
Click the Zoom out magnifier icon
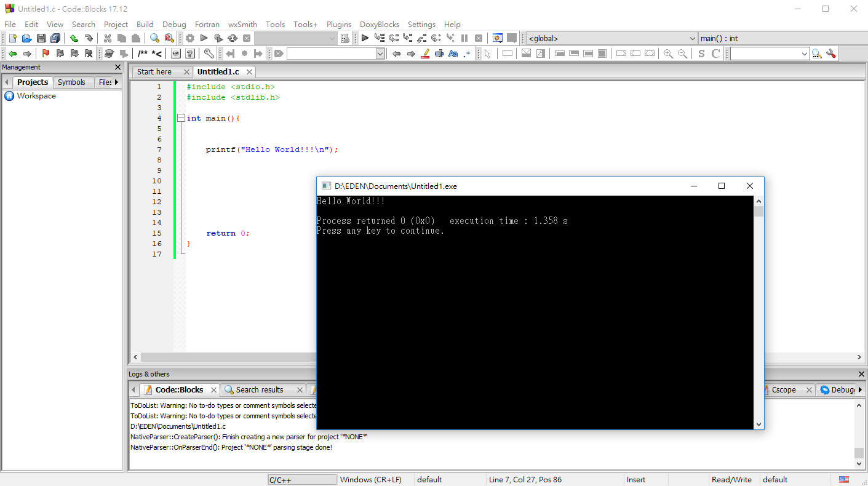[683, 54]
